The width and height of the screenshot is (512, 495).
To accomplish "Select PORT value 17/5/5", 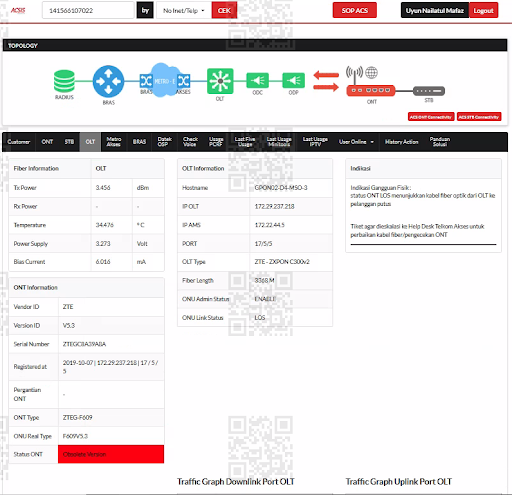I will (x=263, y=244).
